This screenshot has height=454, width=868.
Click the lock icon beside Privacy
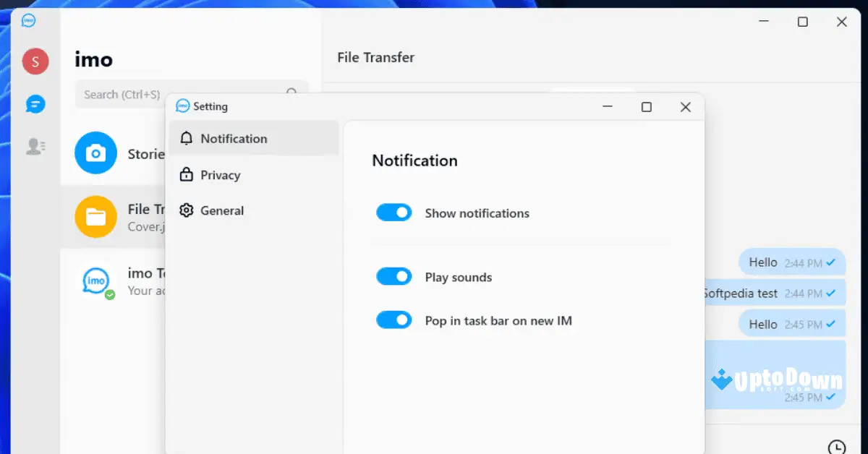[188, 174]
